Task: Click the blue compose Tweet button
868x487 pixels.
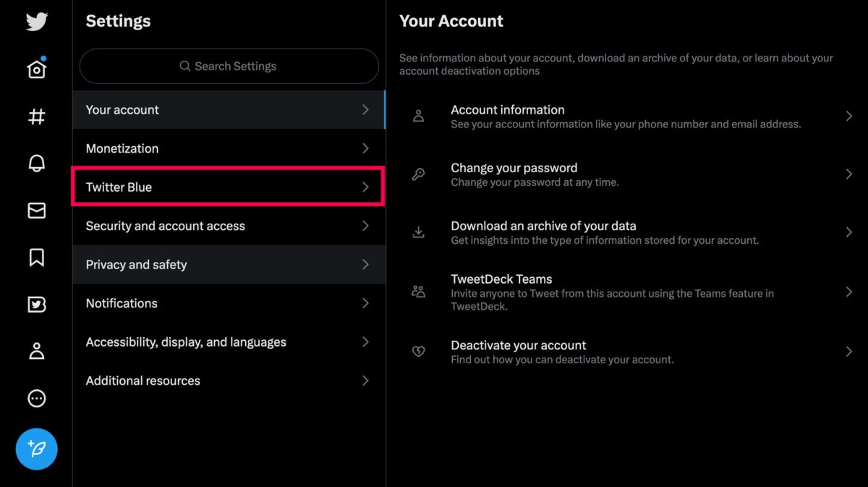Action: [37, 449]
